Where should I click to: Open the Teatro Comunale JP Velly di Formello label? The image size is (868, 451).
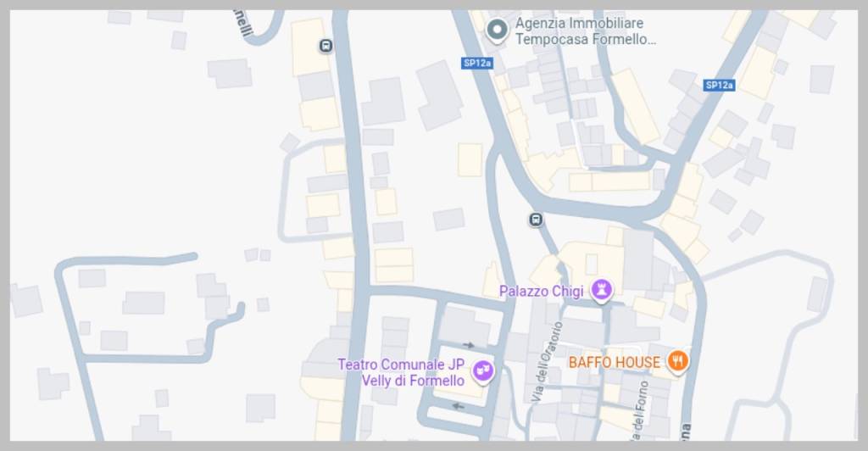[x=401, y=372]
